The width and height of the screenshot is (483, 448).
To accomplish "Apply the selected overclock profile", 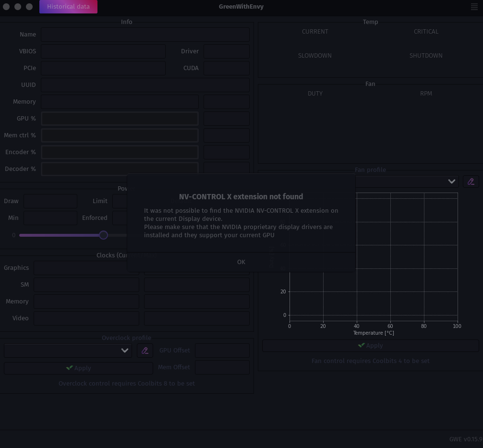I will click(x=79, y=368).
